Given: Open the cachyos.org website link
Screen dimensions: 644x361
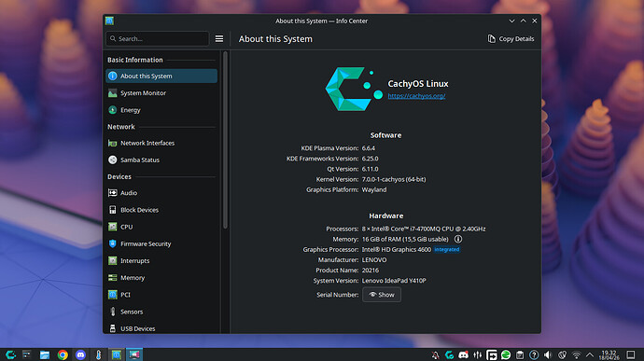Looking at the screenshot, I should tap(416, 96).
